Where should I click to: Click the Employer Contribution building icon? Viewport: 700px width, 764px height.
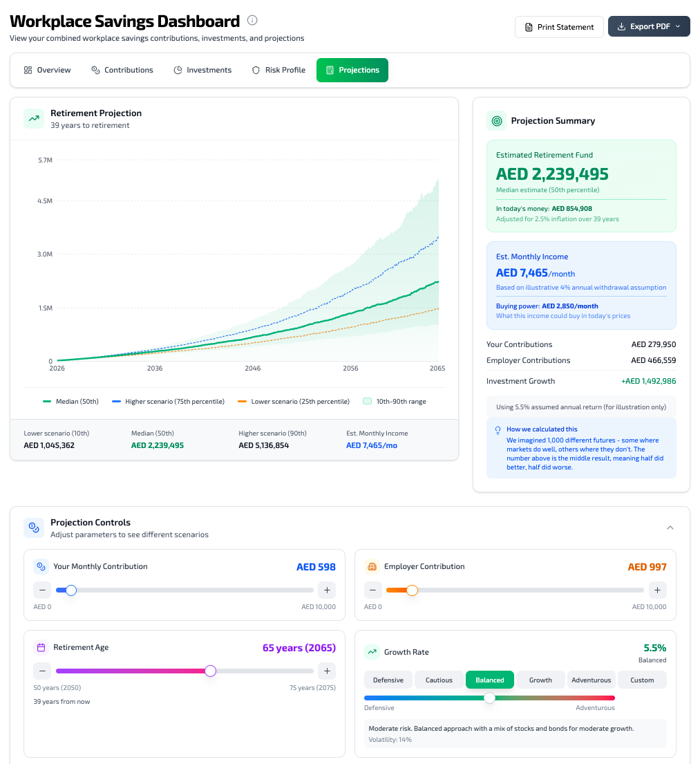(372, 567)
